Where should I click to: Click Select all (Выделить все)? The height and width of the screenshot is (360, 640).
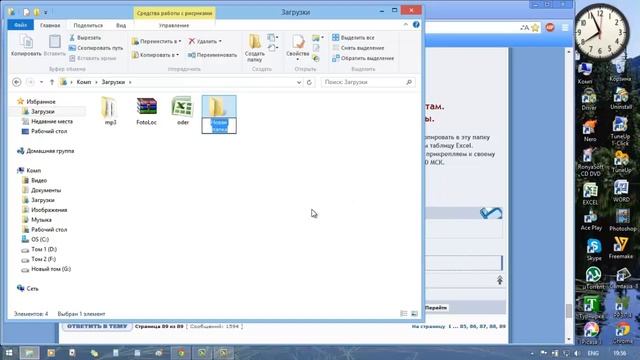(353, 38)
